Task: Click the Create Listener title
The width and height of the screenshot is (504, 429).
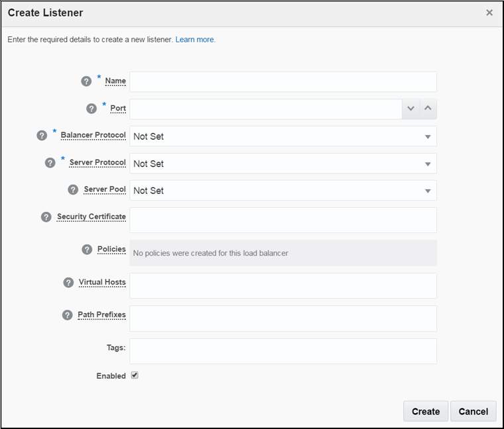Action: click(x=45, y=13)
